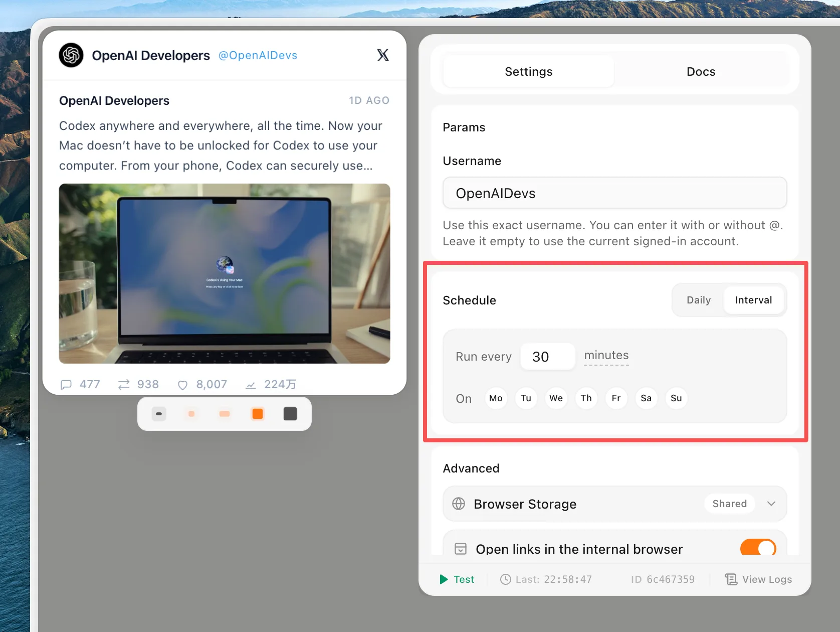Select the dark gray square size option
Screen dimensions: 840x632
point(290,414)
